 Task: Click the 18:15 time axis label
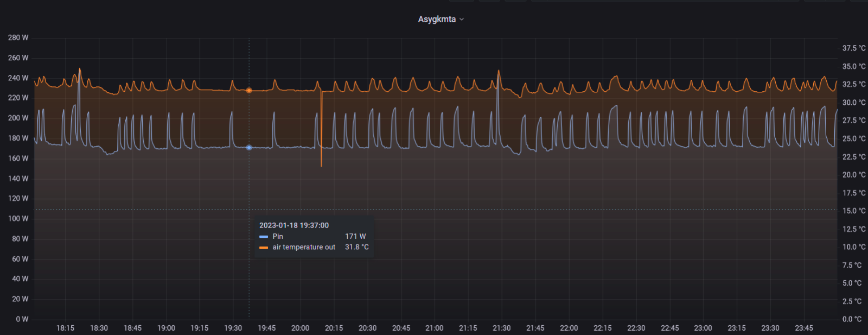[x=65, y=328]
